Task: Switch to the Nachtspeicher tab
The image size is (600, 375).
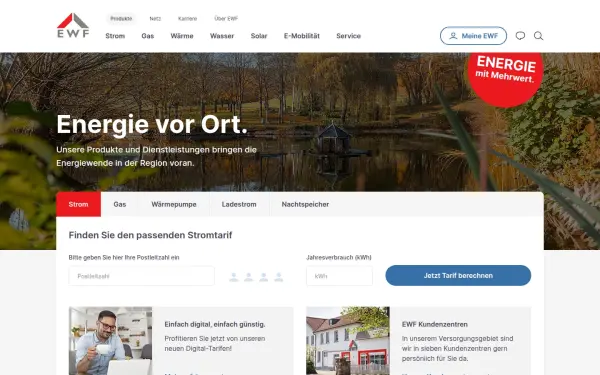Action: pyautogui.click(x=305, y=204)
